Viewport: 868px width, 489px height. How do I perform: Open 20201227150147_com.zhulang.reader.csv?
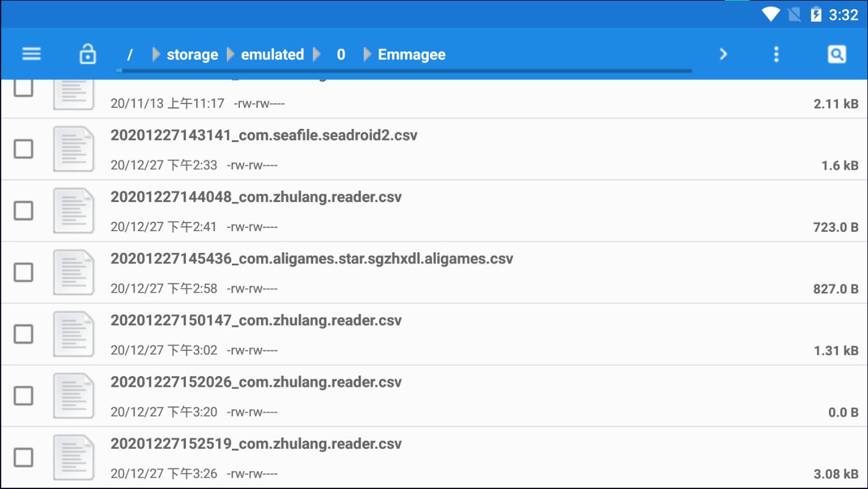256,320
